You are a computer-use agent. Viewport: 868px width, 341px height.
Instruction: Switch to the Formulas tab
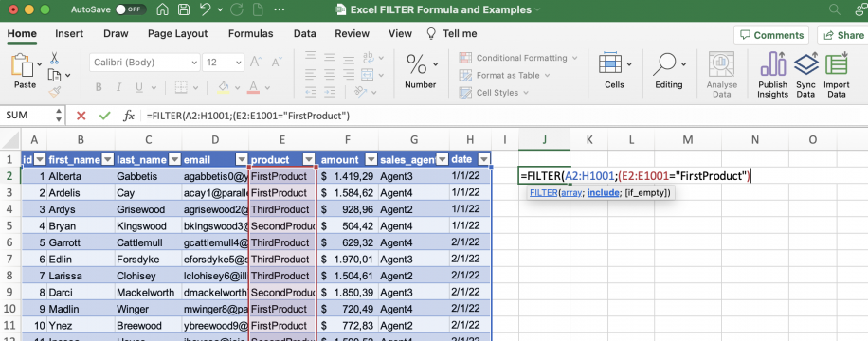tap(251, 34)
